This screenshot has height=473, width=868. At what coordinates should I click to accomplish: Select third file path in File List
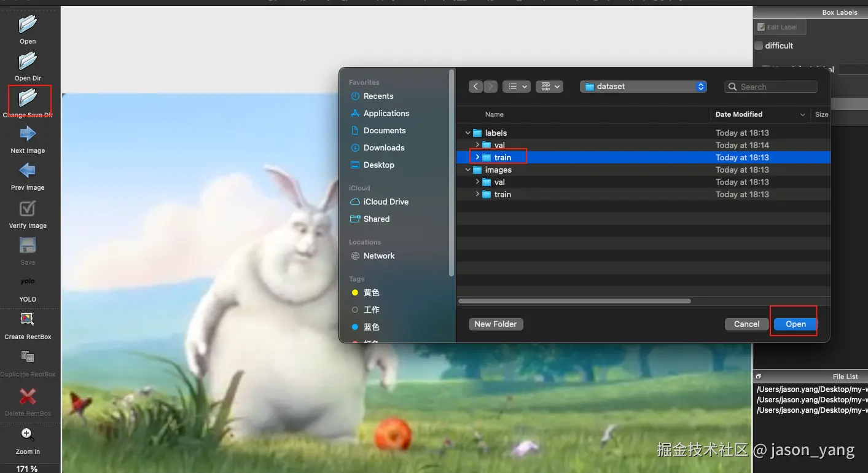coord(811,410)
